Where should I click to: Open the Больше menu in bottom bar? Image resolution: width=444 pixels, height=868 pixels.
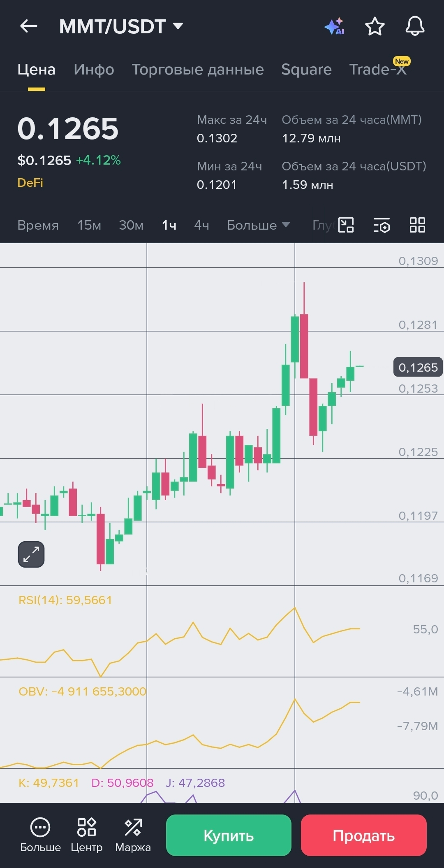(40, 835)
